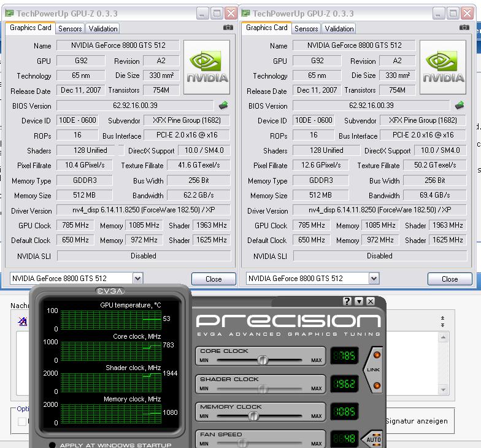Image resolution: width=481 pixels, height=448 pixels.
Task: Click camera screenshot icon in right GPU-Z window
Action: point(464,28)
